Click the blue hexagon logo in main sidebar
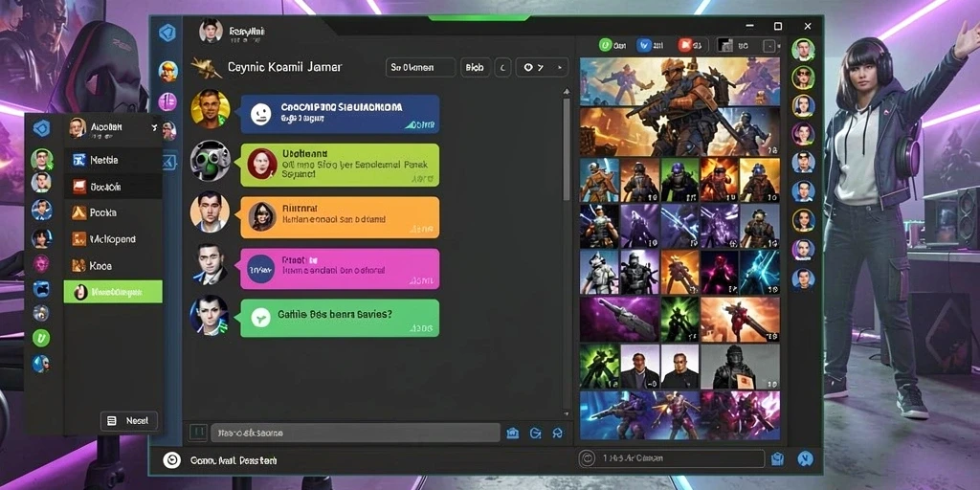 tap(167, 33)
